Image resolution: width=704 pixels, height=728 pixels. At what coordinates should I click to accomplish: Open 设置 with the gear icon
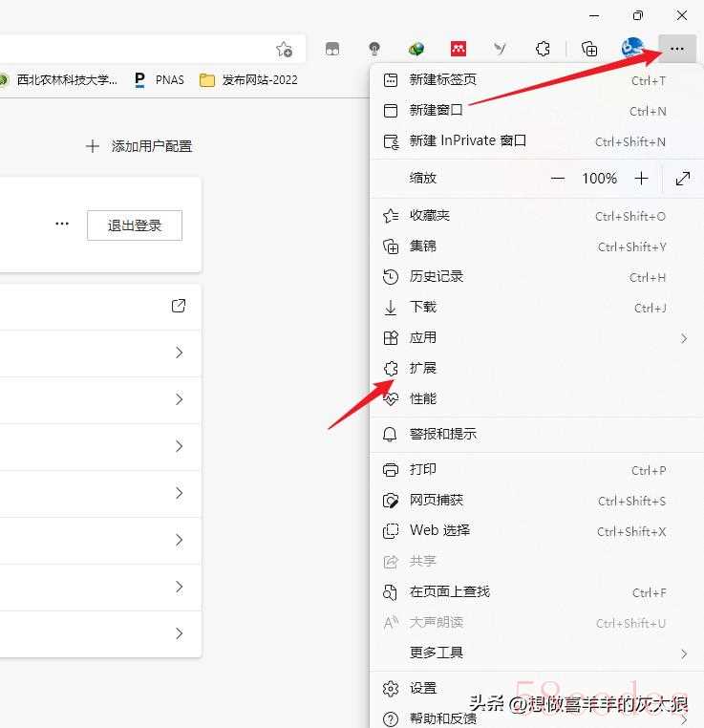(422, 688)
